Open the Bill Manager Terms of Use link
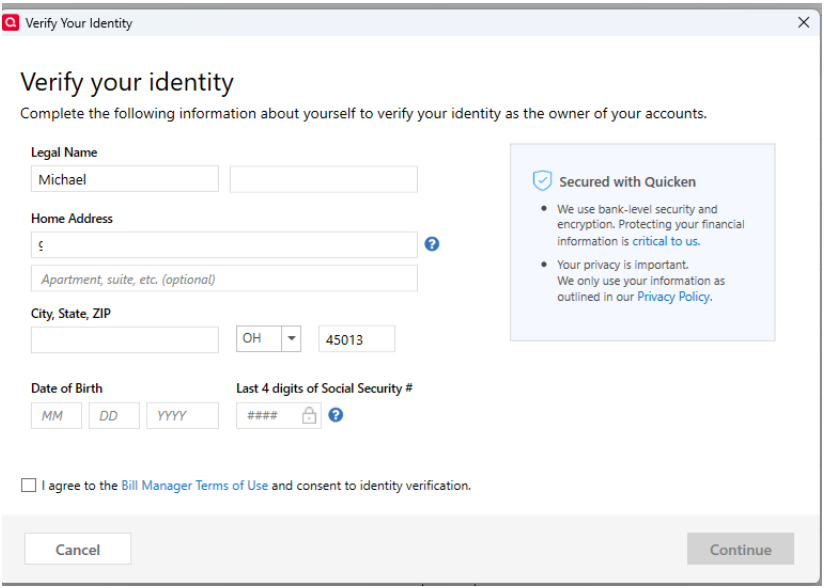Viewport: 824px width, 588px height. [x=194, y=486]
